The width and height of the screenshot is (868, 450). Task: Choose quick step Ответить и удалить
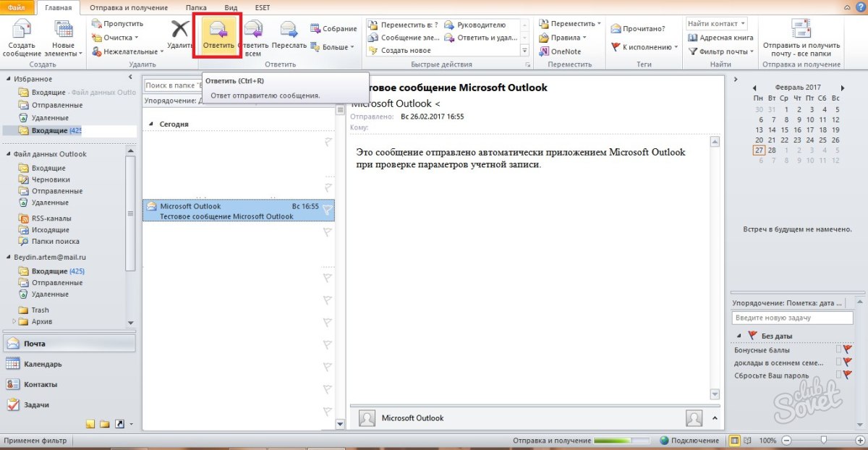(x=481, y=38)
